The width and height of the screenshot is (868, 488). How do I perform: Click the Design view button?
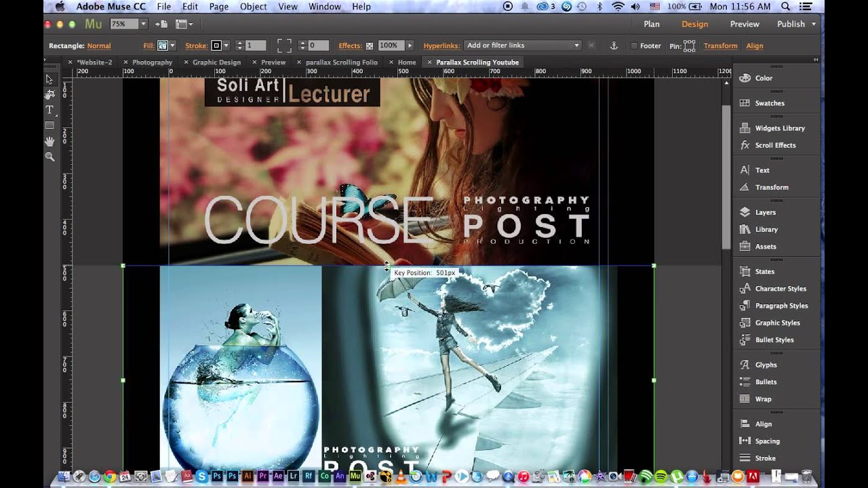pos(694,24)
